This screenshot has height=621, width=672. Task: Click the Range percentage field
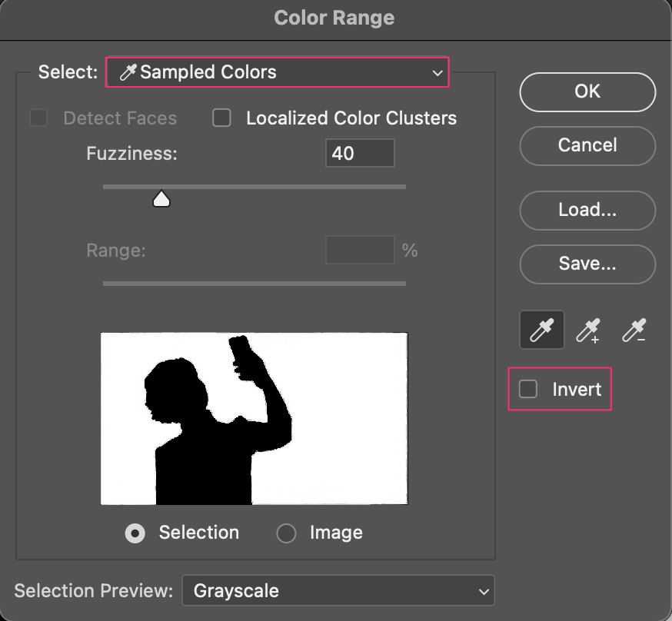360,250
